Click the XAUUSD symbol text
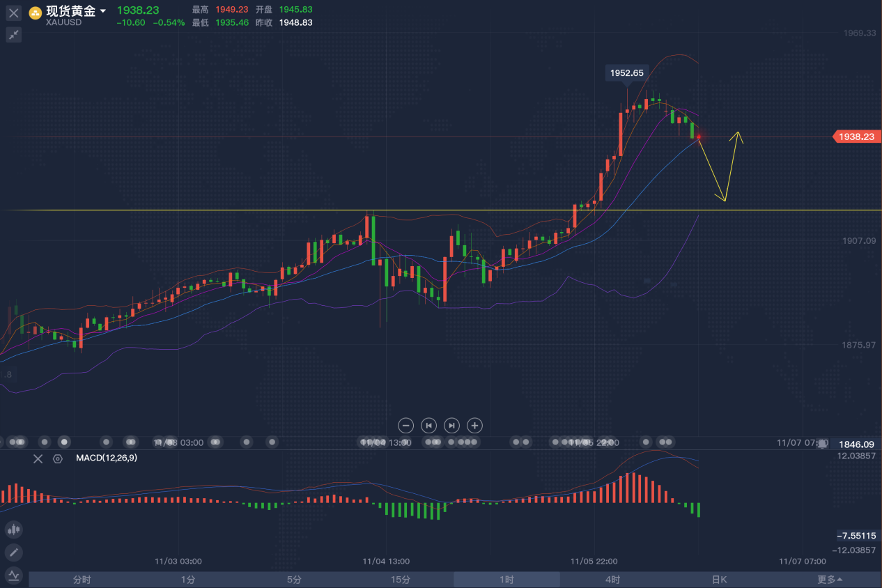 tap(63, 22)
